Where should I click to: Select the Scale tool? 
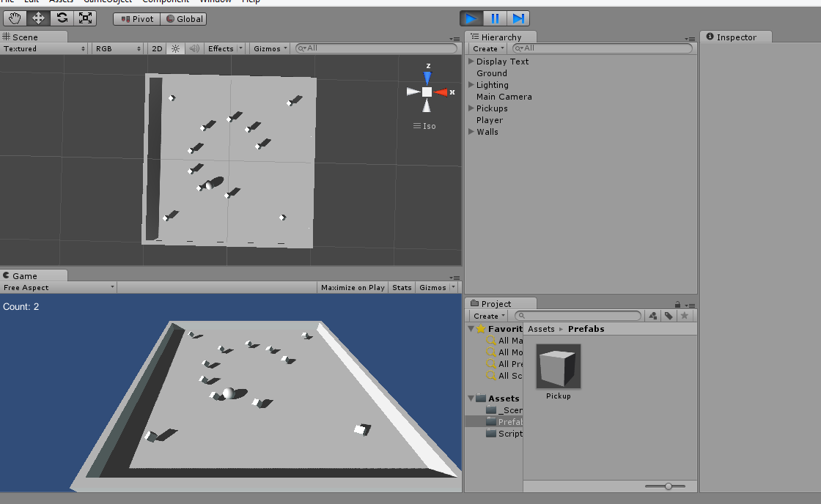coord(85,18)
